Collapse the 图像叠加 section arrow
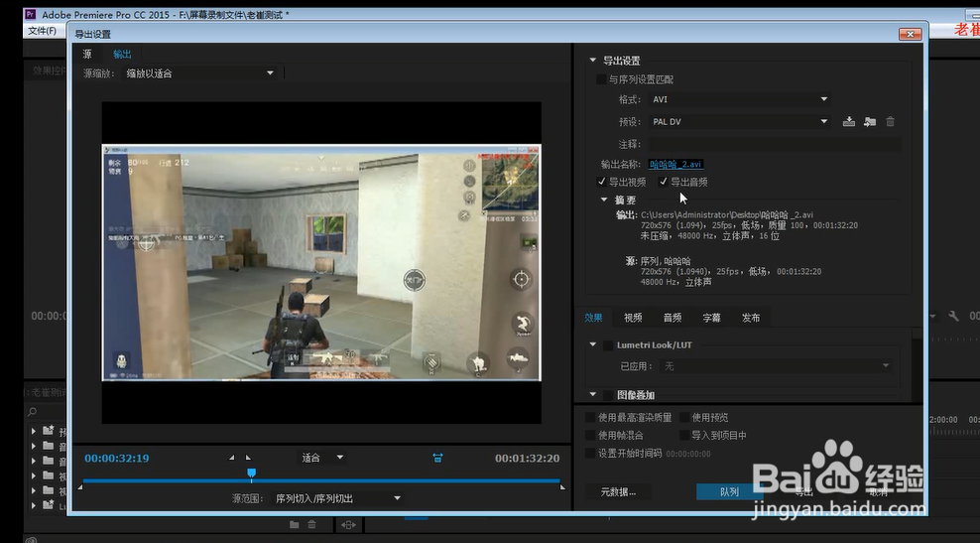 (x=592, y=395)
